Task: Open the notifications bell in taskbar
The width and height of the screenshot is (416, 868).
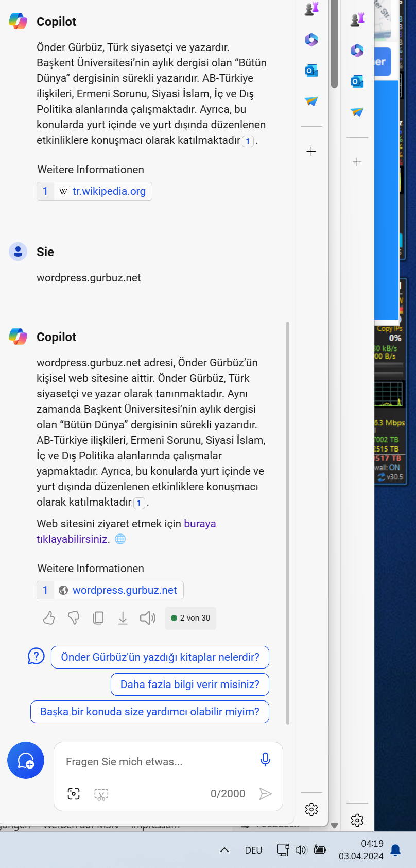Action: coord(395,850)
